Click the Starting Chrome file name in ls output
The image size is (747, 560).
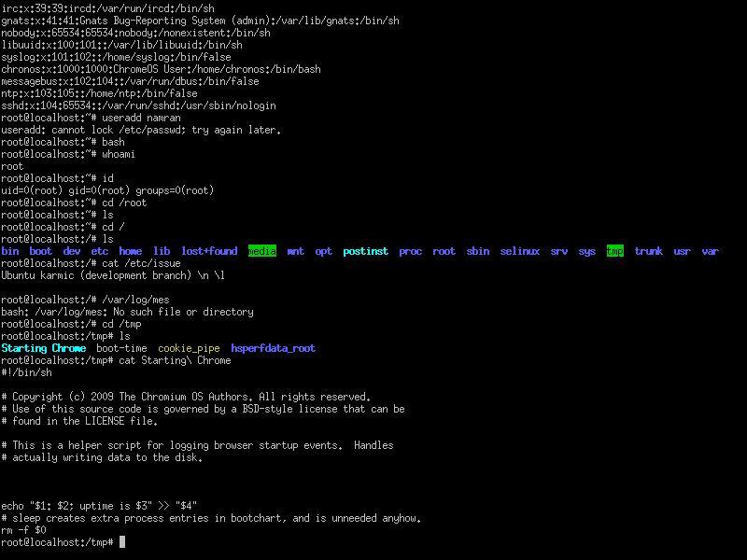pyautogui.click(x=43, y=348)
